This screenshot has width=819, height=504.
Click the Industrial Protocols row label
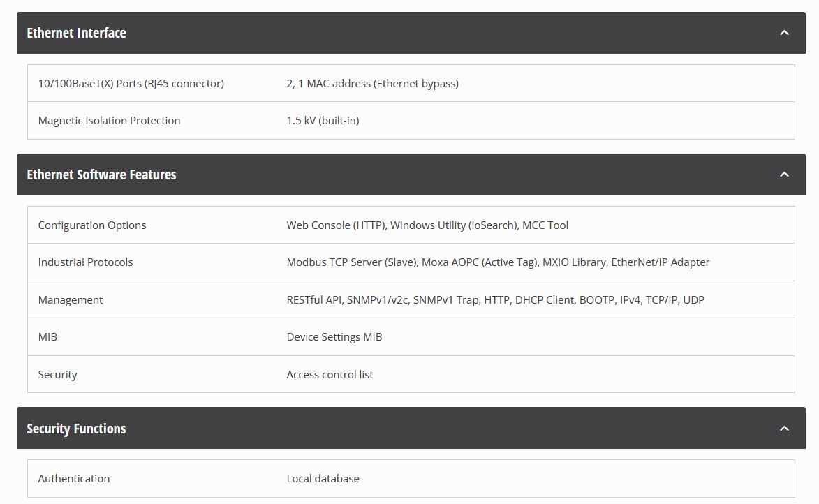click(x=85, y=262)
